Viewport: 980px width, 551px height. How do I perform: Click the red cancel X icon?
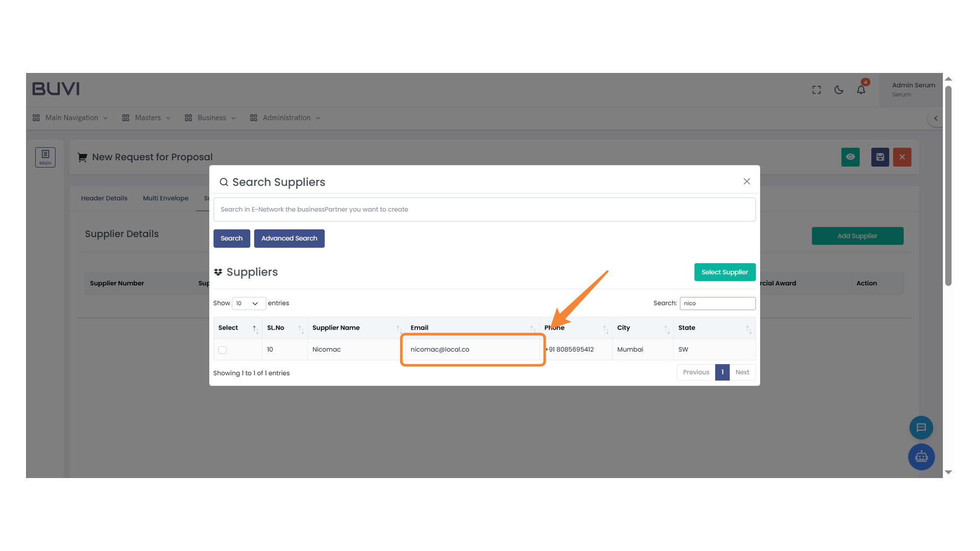pyautogui.click(x=902, y=157)
